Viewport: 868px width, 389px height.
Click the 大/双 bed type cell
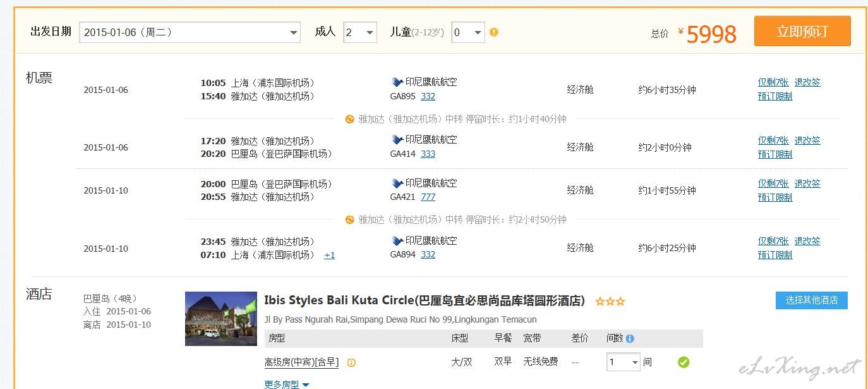461,362
